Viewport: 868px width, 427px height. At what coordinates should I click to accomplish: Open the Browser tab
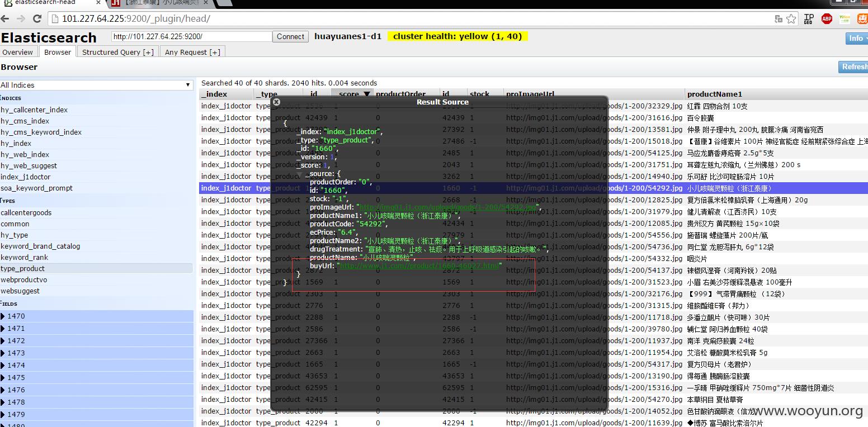[58, 52]
